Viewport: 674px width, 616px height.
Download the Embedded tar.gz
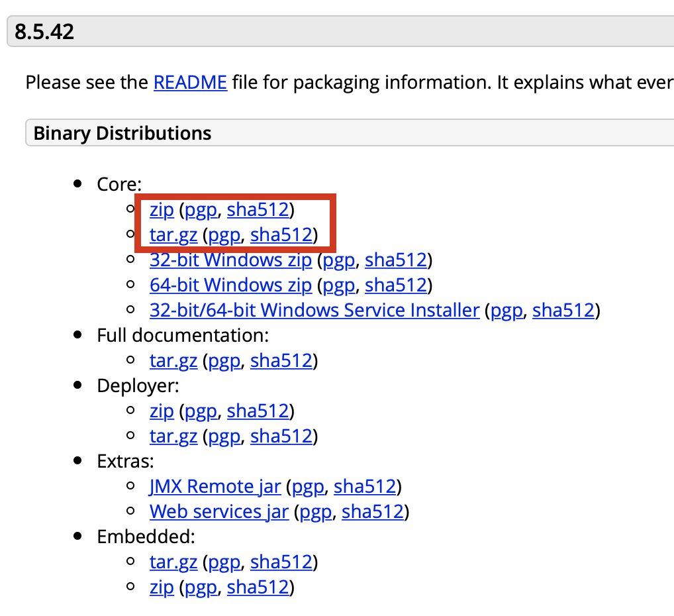click(x=173, y=562)
